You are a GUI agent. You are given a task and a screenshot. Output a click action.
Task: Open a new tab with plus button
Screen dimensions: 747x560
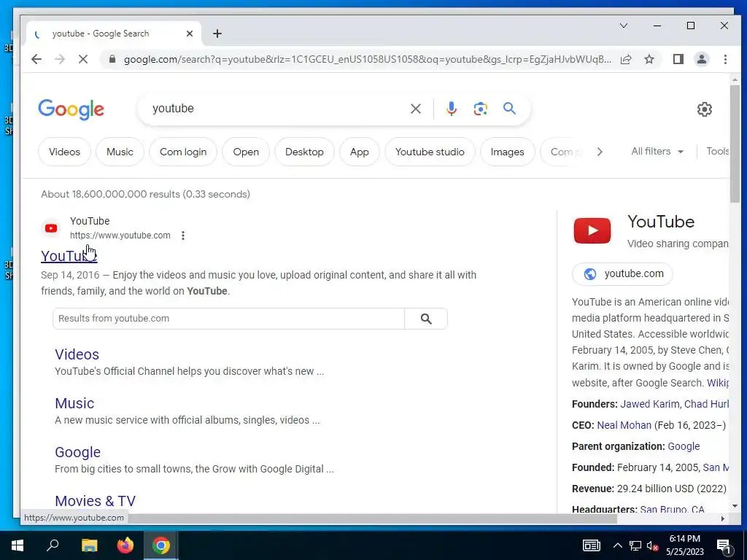(x=217, y=34)
